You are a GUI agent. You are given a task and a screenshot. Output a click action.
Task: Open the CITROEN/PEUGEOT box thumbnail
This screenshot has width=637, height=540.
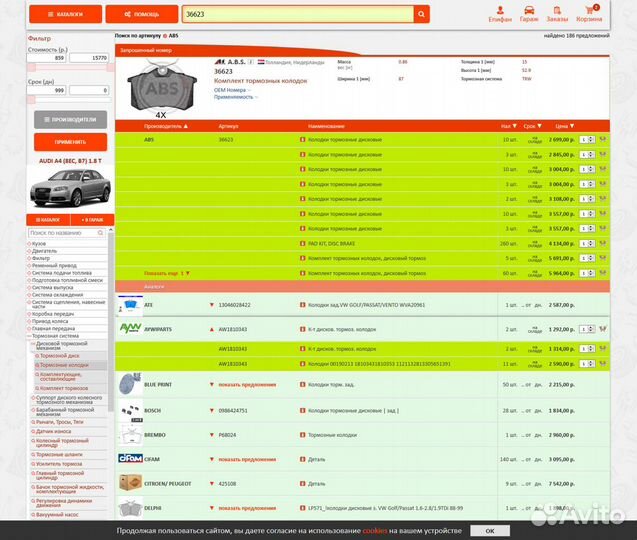click(x=130, y=482)
